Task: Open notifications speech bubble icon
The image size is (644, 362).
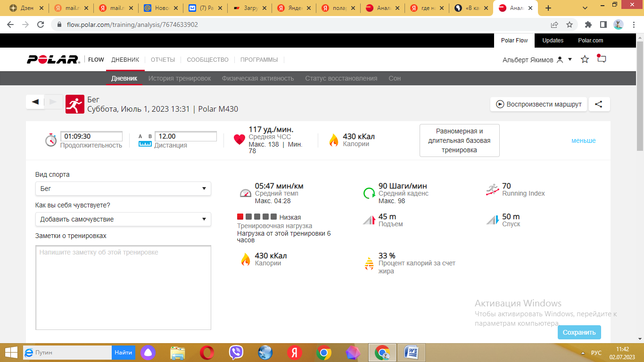Action: point(601,59)
